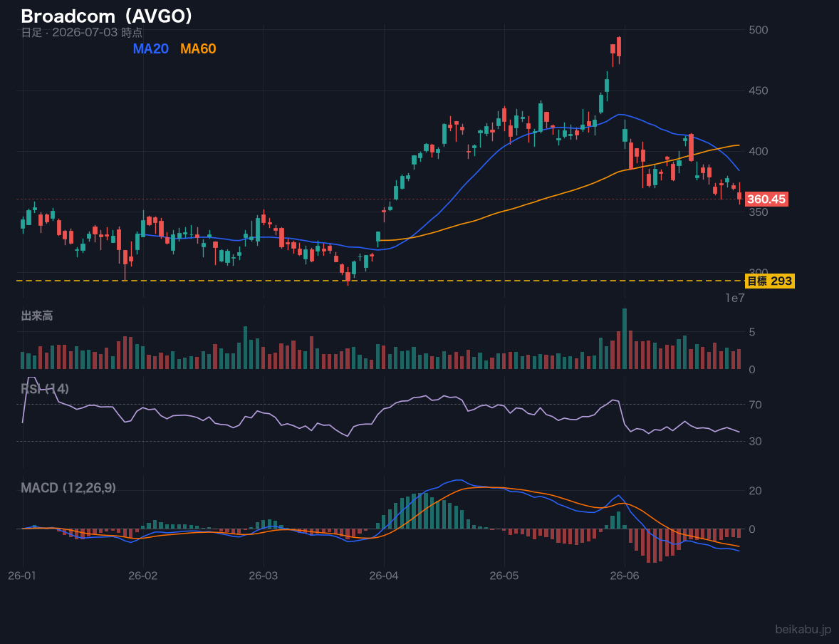Click the 26-01 date axis label

[x=22, y=576]
